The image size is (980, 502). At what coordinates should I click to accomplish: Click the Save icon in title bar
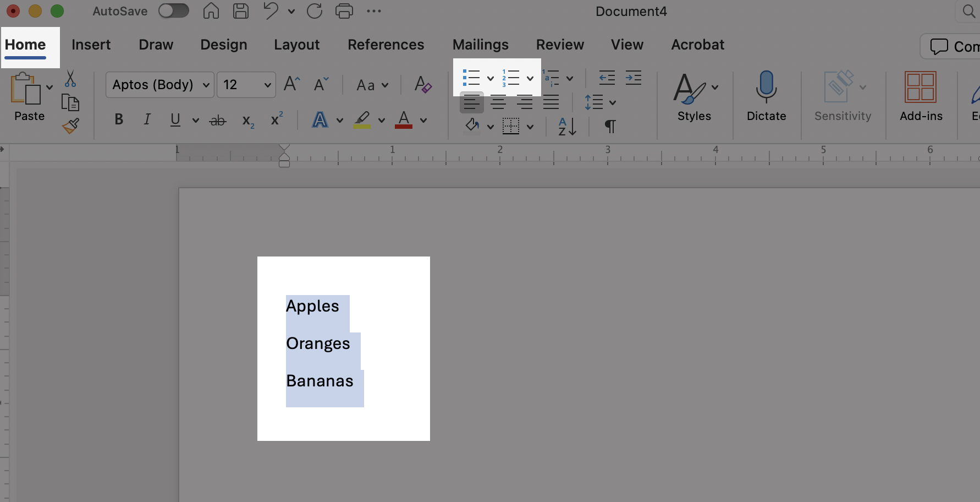241,11
